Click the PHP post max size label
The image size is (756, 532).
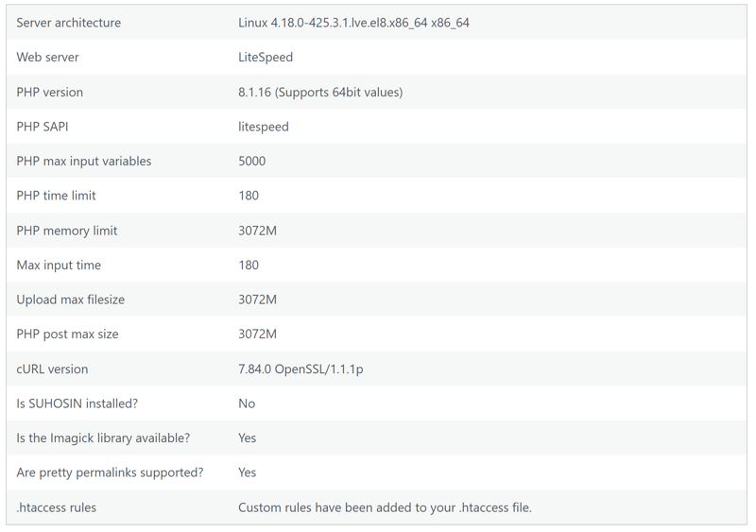(x=67, y=335)
